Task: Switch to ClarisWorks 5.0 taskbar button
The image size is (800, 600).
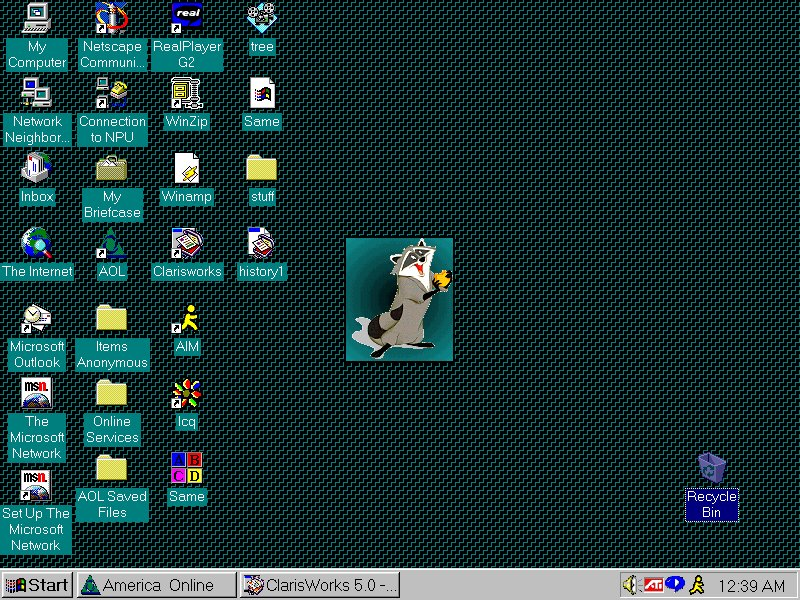Action: click(x=320, y=585)
